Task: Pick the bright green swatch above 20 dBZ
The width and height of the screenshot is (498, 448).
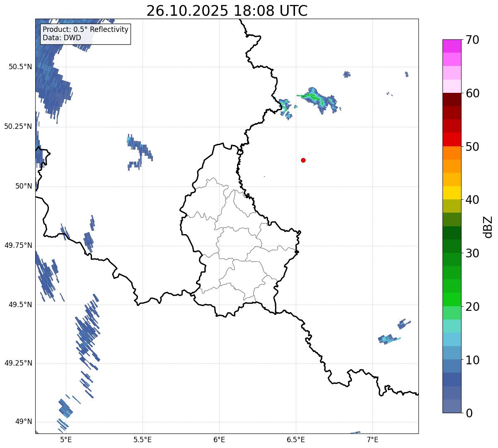Action: [x=452, y=299]
